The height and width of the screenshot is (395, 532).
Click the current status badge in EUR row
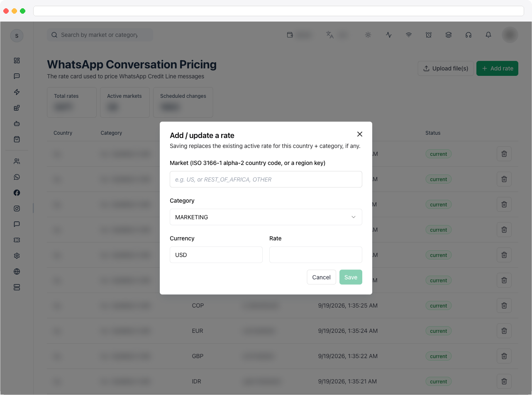coord(439,331)
